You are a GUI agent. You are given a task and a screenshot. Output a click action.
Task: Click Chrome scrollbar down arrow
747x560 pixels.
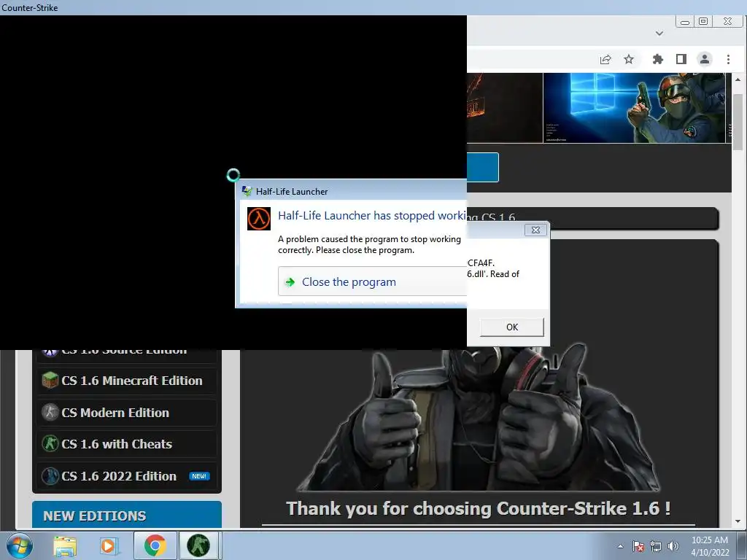click(x=738, y=521)
